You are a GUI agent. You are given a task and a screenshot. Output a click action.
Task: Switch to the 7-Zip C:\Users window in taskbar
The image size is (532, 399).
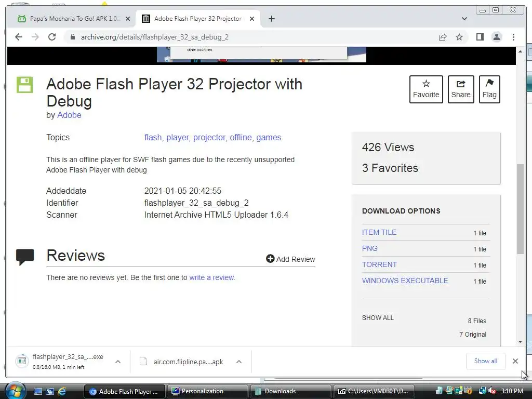(374, 391)
